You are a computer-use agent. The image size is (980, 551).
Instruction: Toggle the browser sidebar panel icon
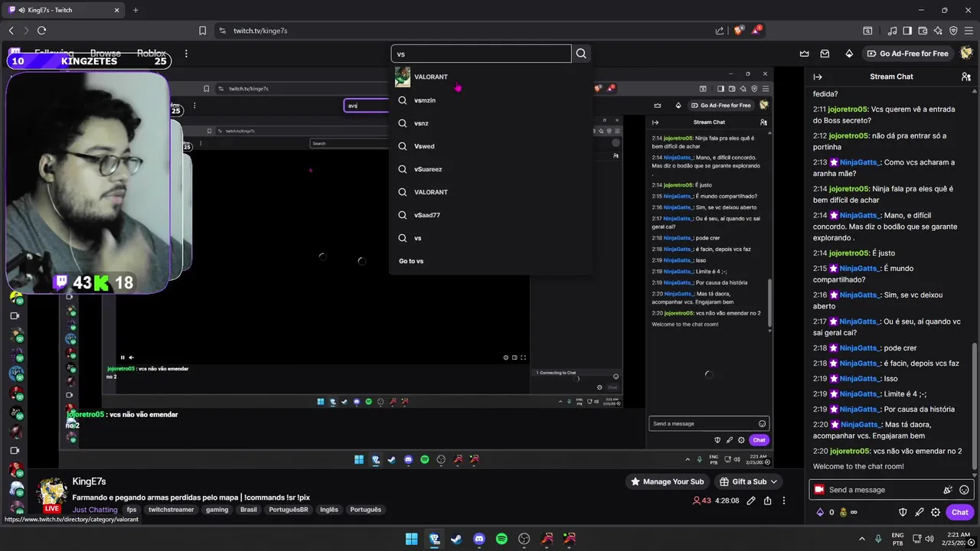(x=908, y=31)
